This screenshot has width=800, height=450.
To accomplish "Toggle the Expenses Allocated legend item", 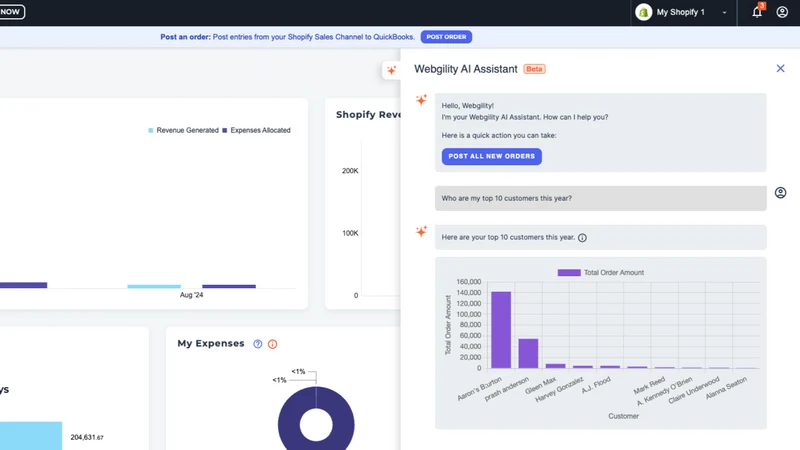I will point(256,130).
